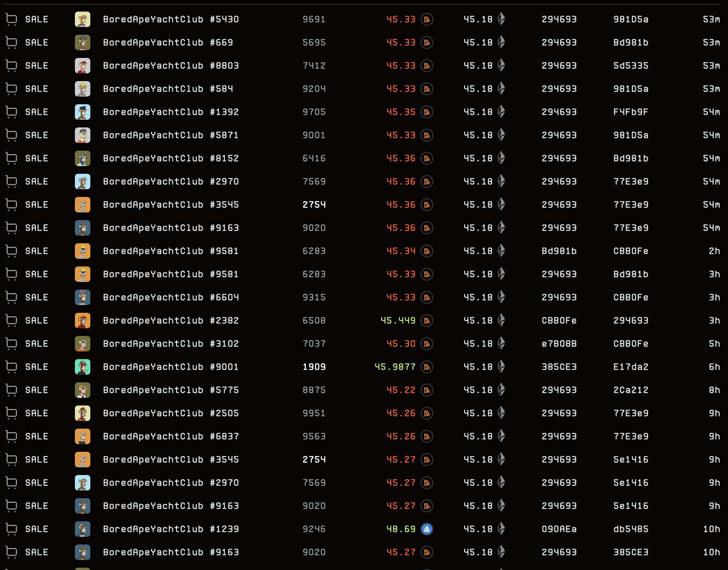Open the BoredApeYachtClub #669 link
The width and height of the screenshot is (728, 570).
click(168, 42)
